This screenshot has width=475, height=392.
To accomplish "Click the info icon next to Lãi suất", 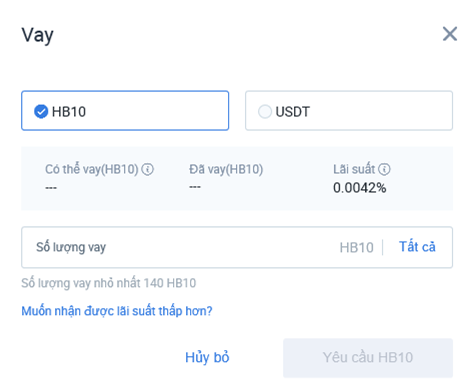I will (x=384, y=169).
